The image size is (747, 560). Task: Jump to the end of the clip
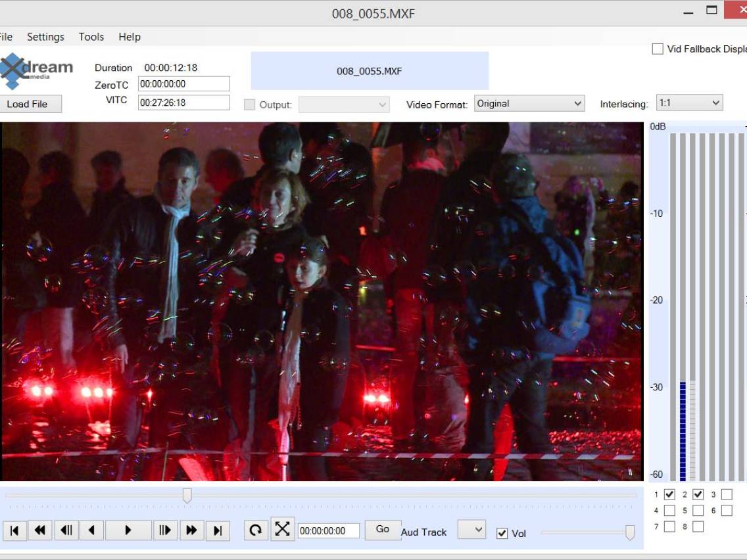(x=218, y=530)
